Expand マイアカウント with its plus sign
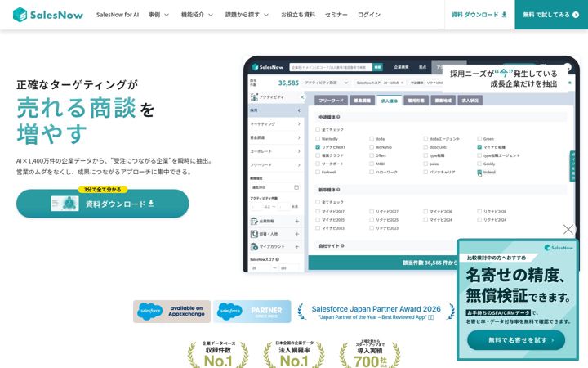 pyautogui.click(x=297, y=247)
